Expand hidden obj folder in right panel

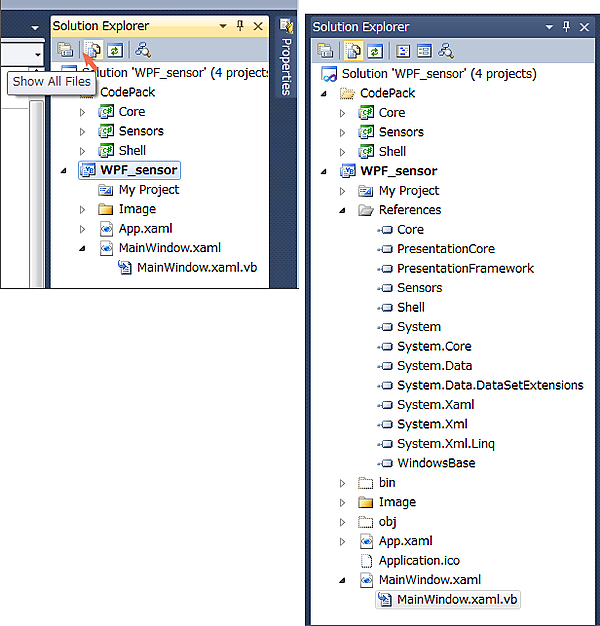(343, 522)
